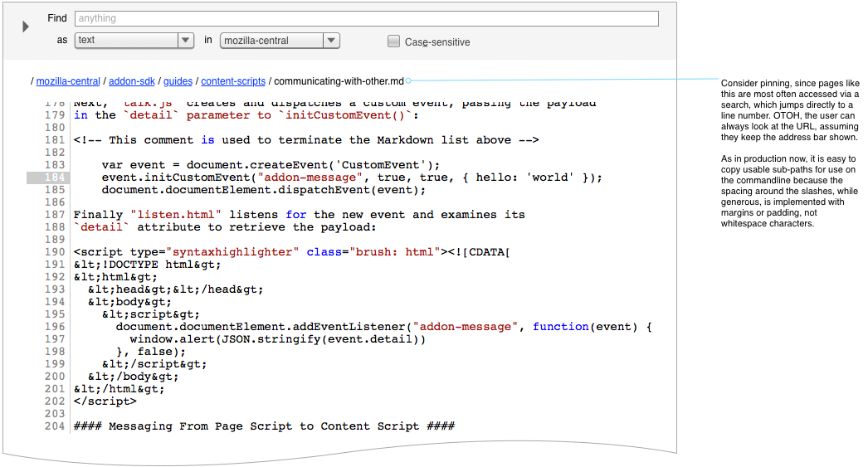Click the 'function' keyword on line 196

pyautogui.click(x=561, y=327)
